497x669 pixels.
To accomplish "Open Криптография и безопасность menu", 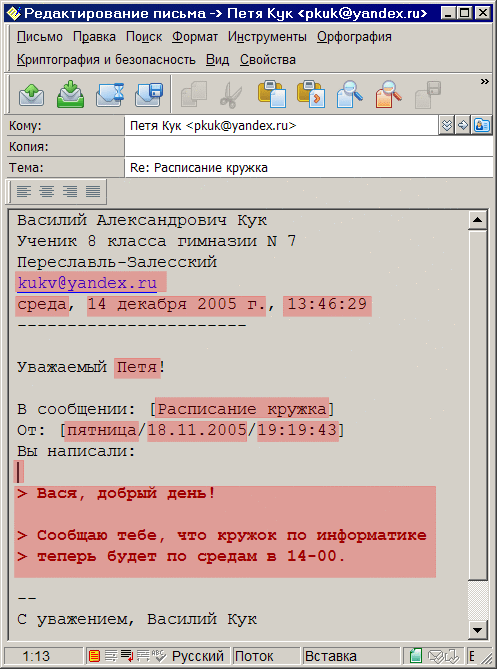I will [106, 59].
